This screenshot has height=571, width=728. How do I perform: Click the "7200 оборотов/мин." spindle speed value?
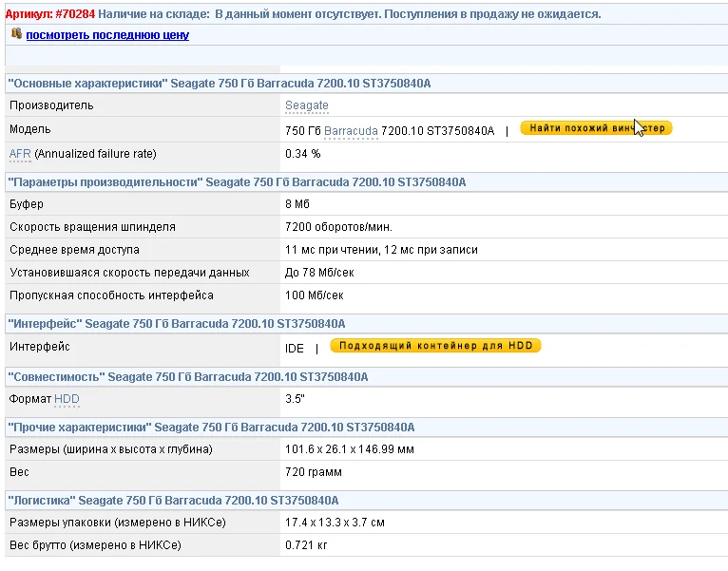point(338,227)
